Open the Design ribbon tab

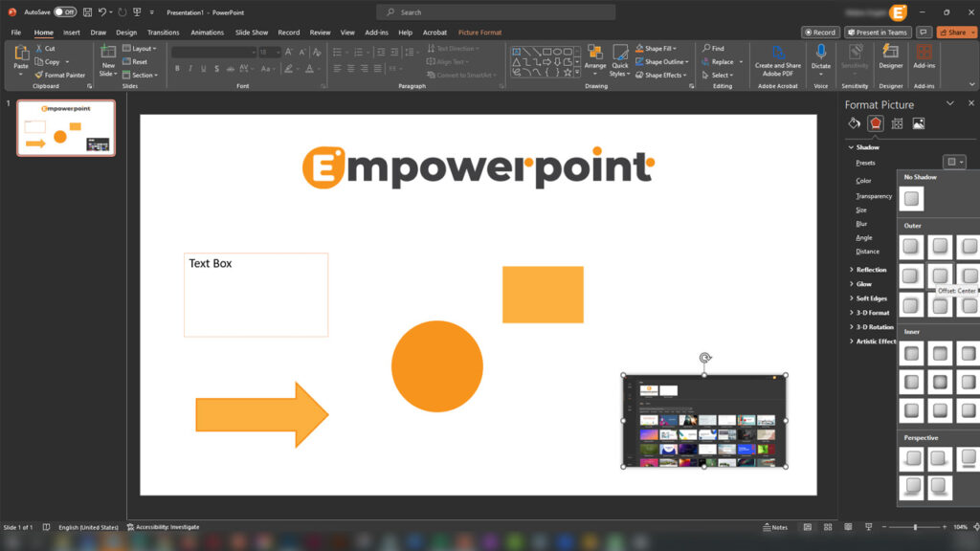point(125,33)
